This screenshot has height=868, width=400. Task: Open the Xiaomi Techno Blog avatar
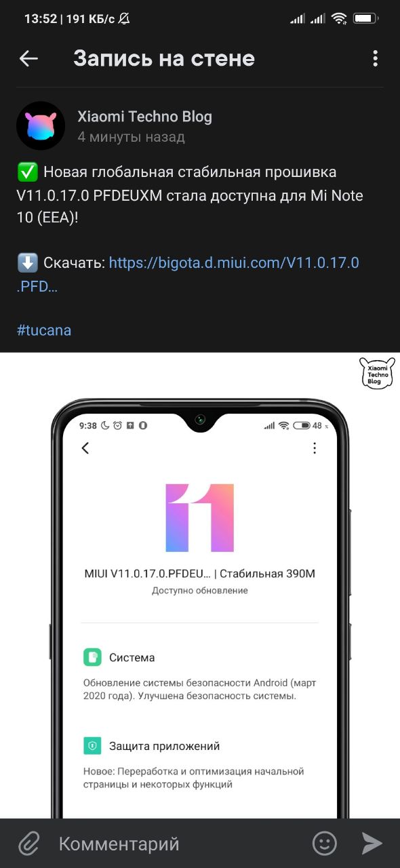click(x=41, y=126)
